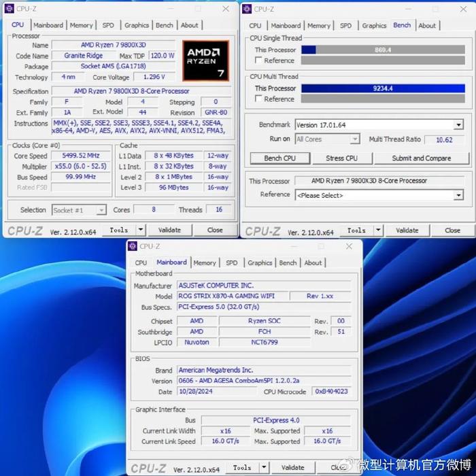The height and width of the screenshot is (476, 476).
Task: Click BIOS Version 0606 AGESA field
Action: coord(264,380)
